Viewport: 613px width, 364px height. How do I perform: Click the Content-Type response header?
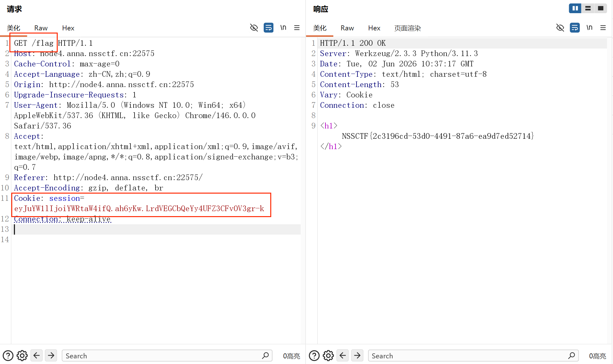[x=403, y=74]
